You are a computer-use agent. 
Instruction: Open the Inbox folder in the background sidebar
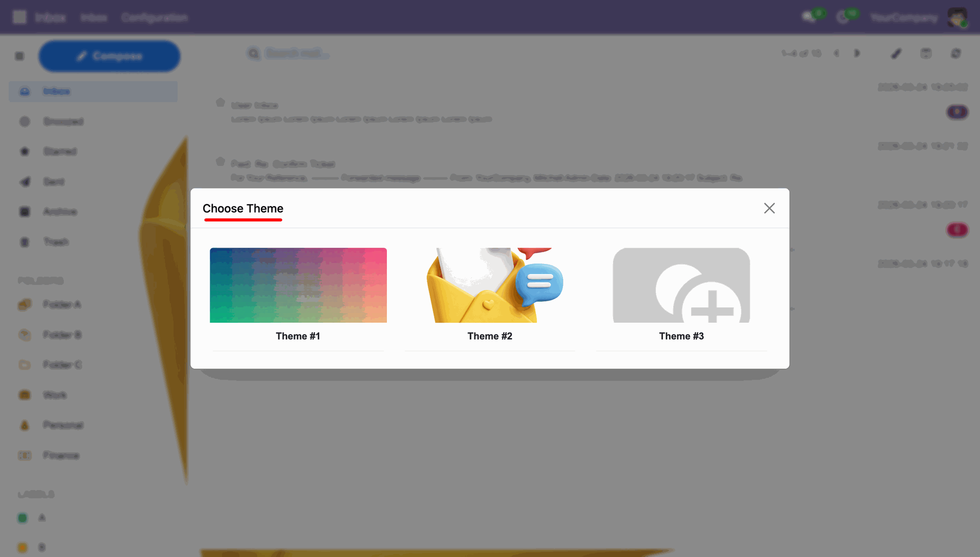pyautogui.click(x=93, y=91)
